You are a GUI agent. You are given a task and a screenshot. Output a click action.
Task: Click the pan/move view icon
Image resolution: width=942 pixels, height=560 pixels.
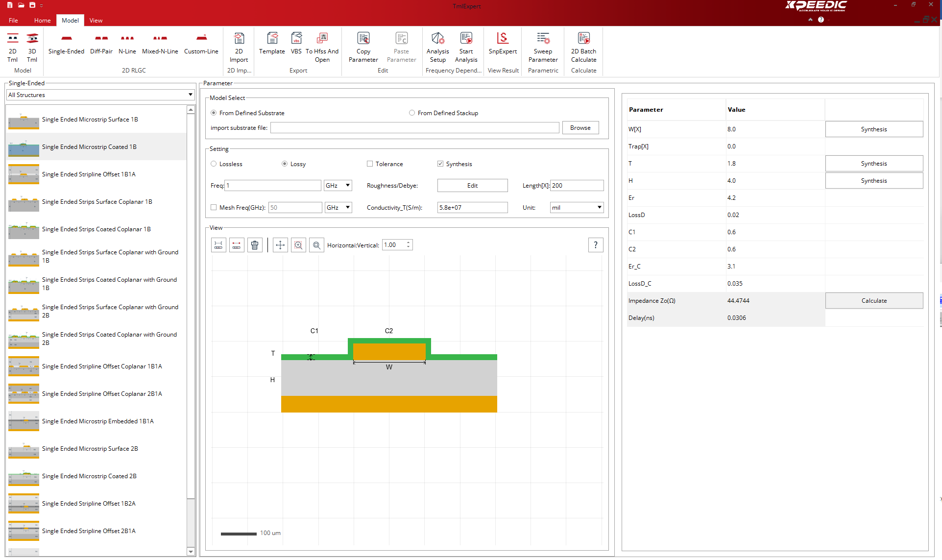280,245
